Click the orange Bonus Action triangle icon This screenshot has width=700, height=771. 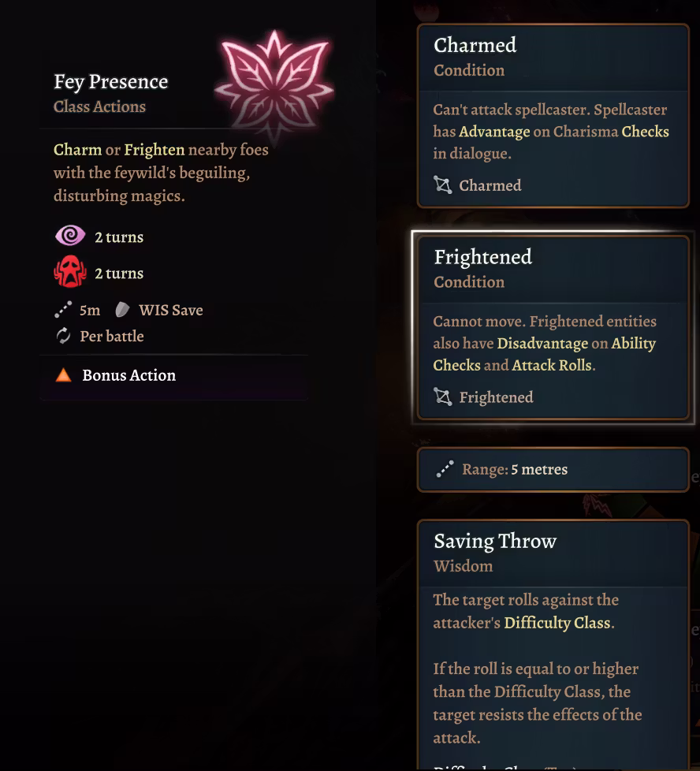click(65, 375)
